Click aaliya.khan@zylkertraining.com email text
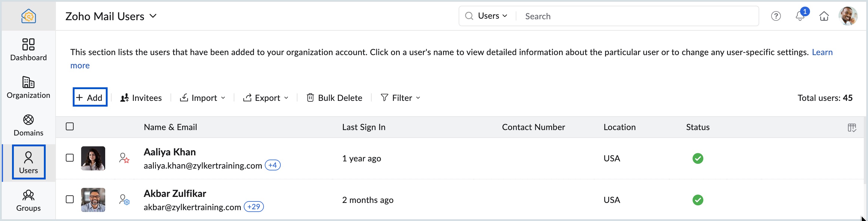Screen dimensions: 868x221 (x=203, y=166)
